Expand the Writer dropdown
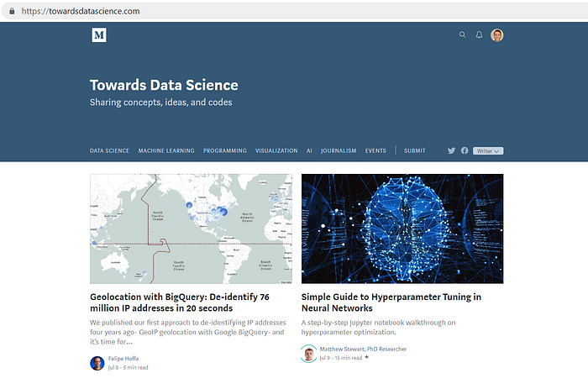The image size is (588, 389). (488, 150)
